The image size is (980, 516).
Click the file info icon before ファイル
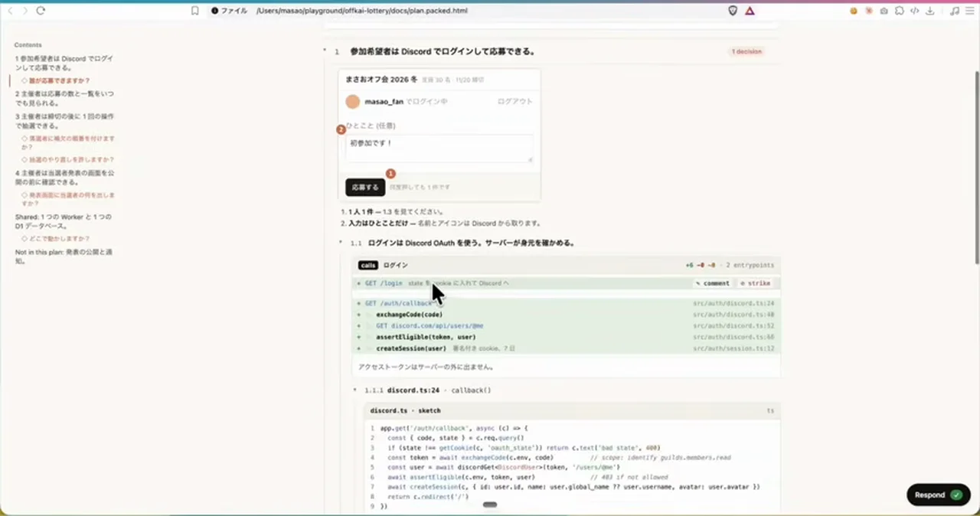215,11
